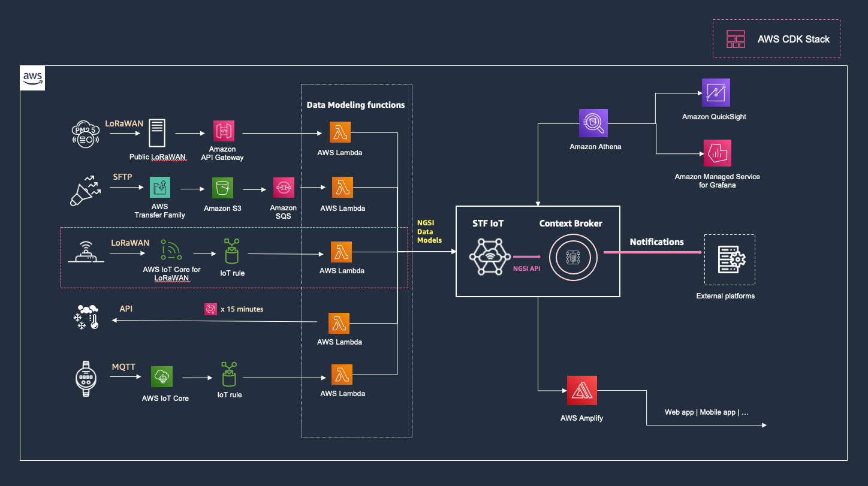Click the Amazon S3 bucket icon
This screenshot has height=486, width=868.
[x=222, y=188]
